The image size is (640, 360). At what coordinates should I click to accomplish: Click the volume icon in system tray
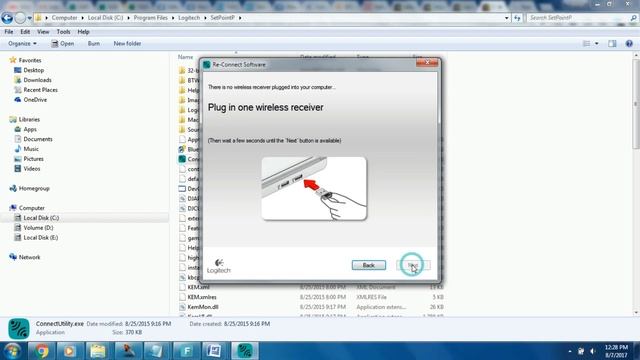593,351
